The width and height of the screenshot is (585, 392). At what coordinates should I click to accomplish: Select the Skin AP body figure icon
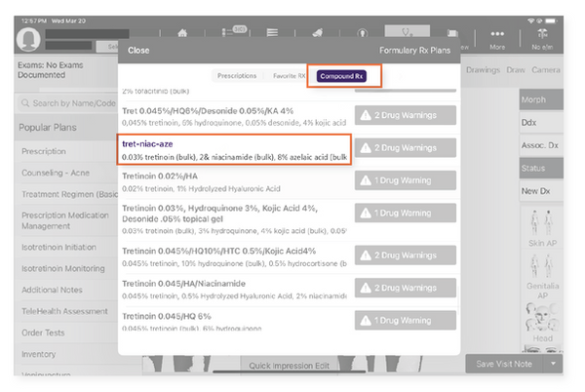pos(542,223)
